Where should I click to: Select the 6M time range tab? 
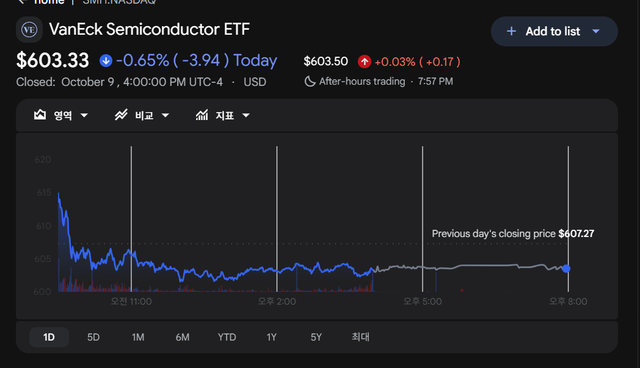(182, 337)
